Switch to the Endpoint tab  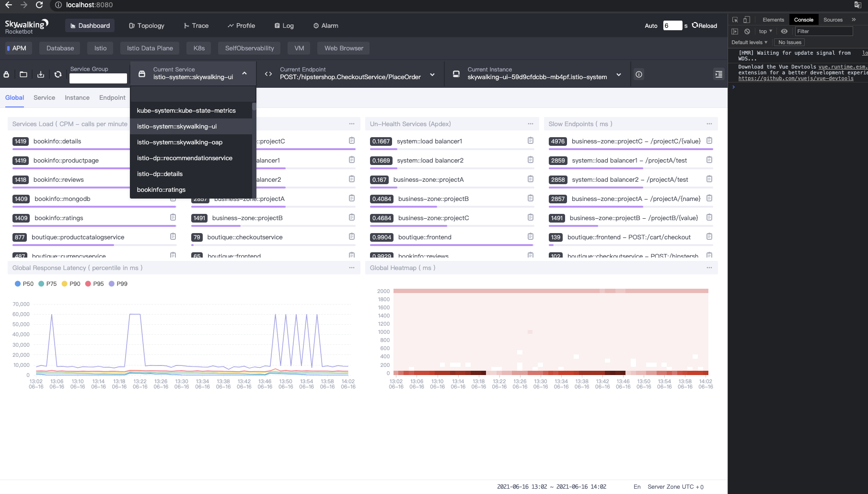coord(112,97)
